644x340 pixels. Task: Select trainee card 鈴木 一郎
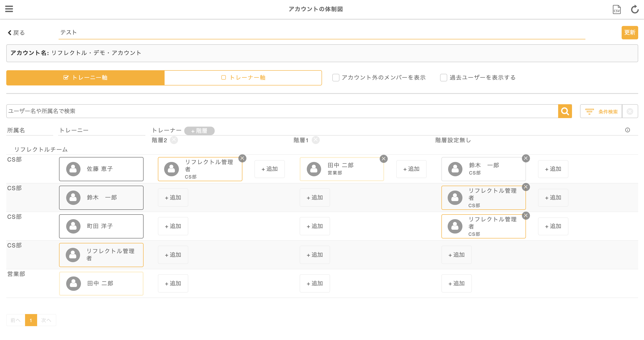[101, 198]
